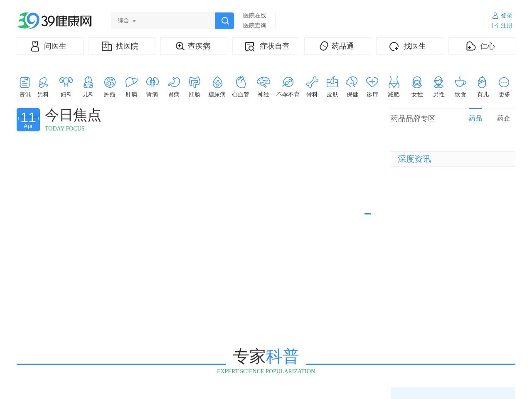Open the 肿瘤 oncology channel icon
The width and height of the screenshot is (532, 399).
coord(110,86)
